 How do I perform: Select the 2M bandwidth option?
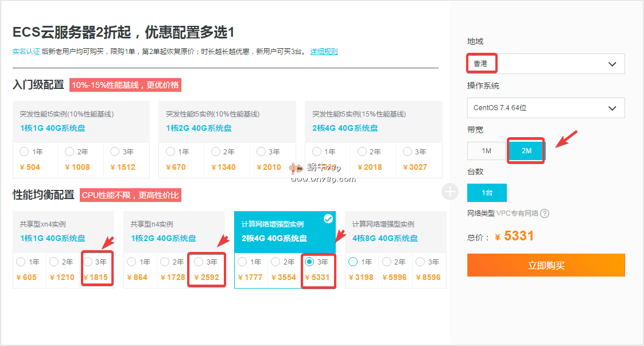(x=526, y=150)
